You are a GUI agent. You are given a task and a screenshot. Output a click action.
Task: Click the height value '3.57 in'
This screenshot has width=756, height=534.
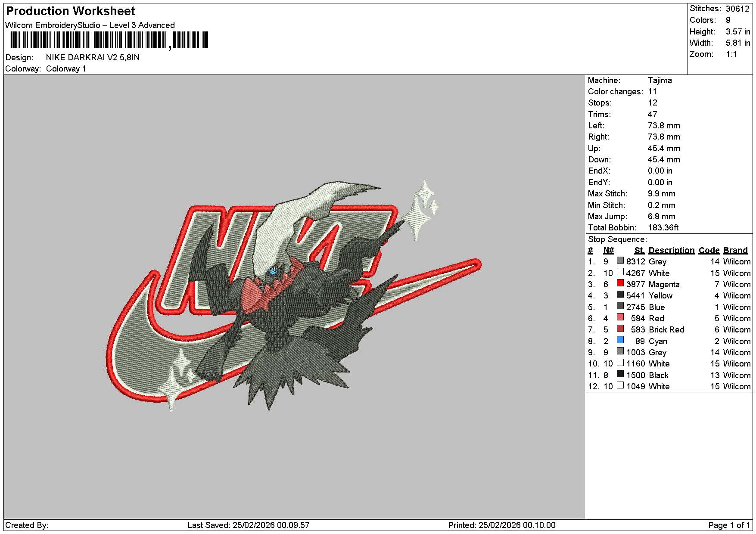pyautogui.click(x=738, y=32)
